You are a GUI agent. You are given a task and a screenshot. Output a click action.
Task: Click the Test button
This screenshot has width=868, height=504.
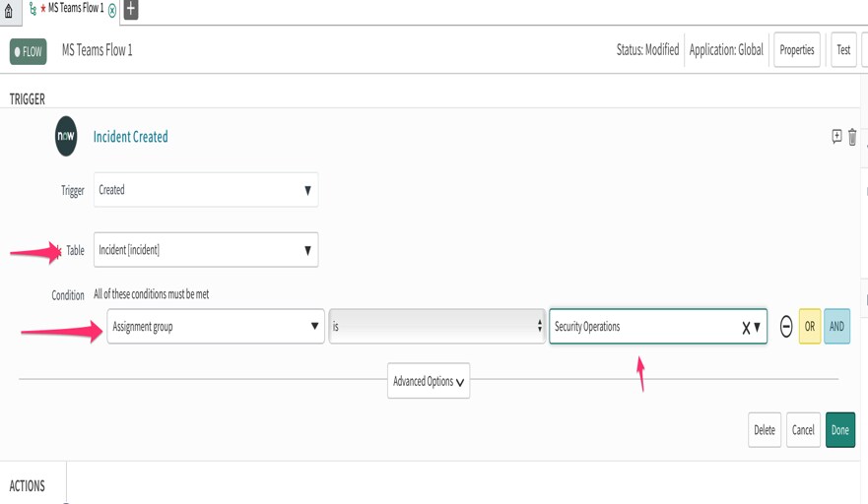tap(843, 50)
